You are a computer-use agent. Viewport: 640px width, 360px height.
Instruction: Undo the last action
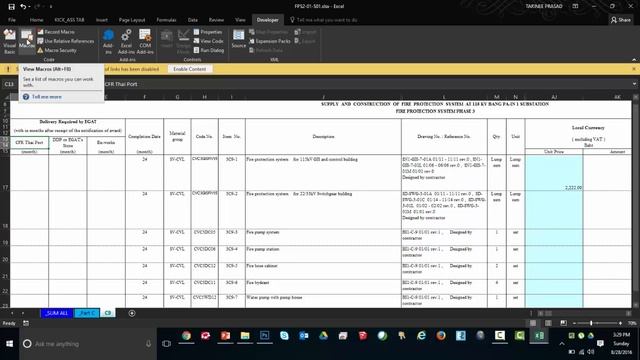pyautogui.click(x=23, y=7)
